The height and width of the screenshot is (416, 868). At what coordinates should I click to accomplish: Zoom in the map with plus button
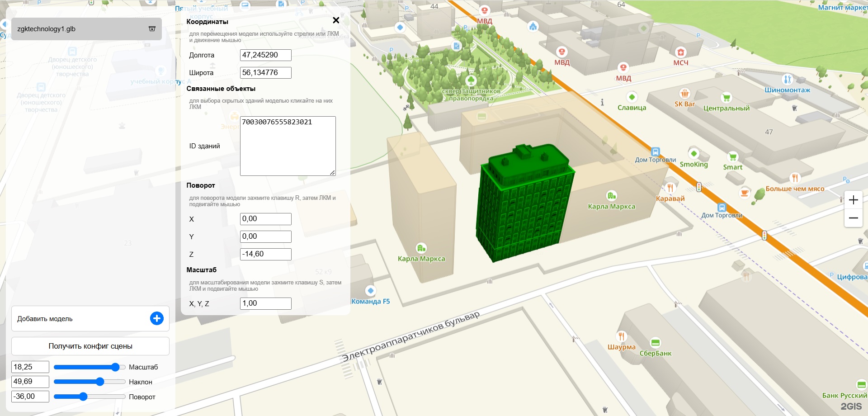point(853,200)
